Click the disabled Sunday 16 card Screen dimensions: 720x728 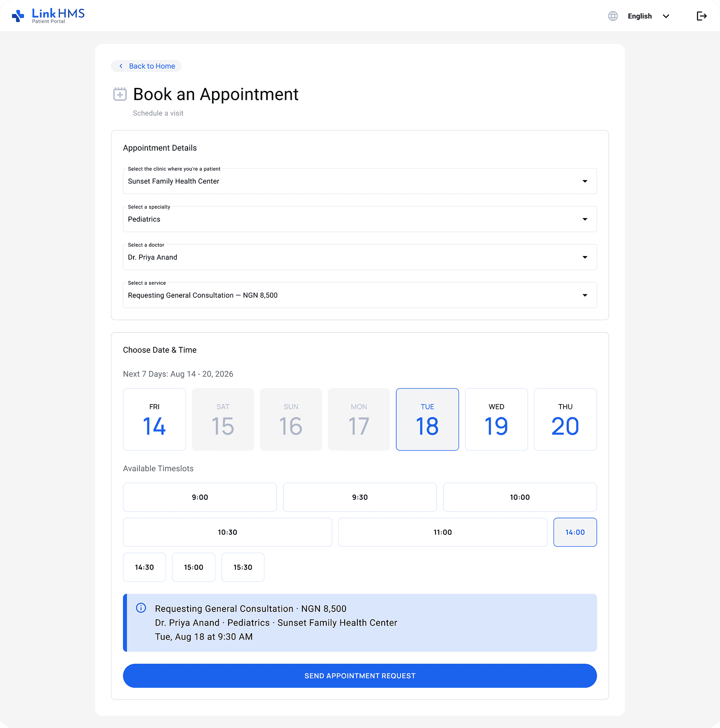click(x=291, y=419)
